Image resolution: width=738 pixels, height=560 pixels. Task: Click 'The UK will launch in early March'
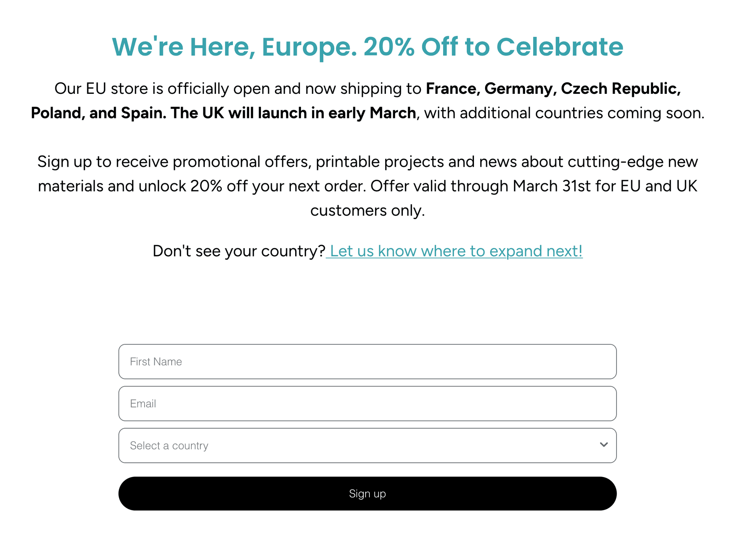293,113
